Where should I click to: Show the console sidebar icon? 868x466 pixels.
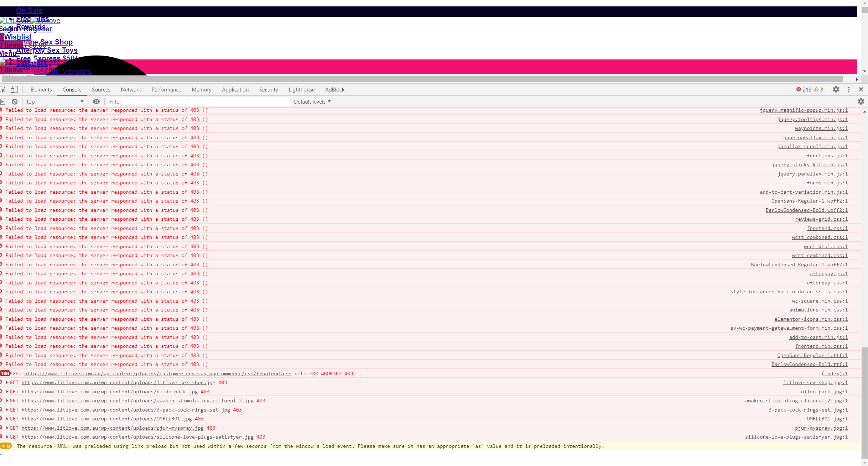coord(3,101)
